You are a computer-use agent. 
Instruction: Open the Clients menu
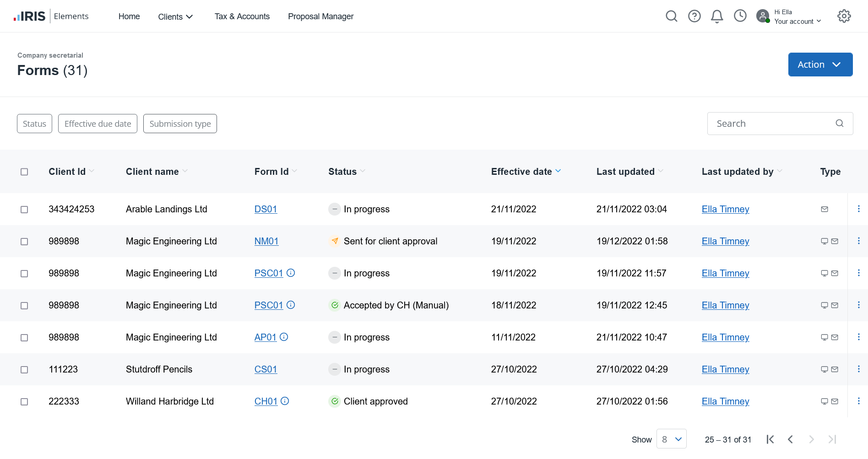(175, 17)
